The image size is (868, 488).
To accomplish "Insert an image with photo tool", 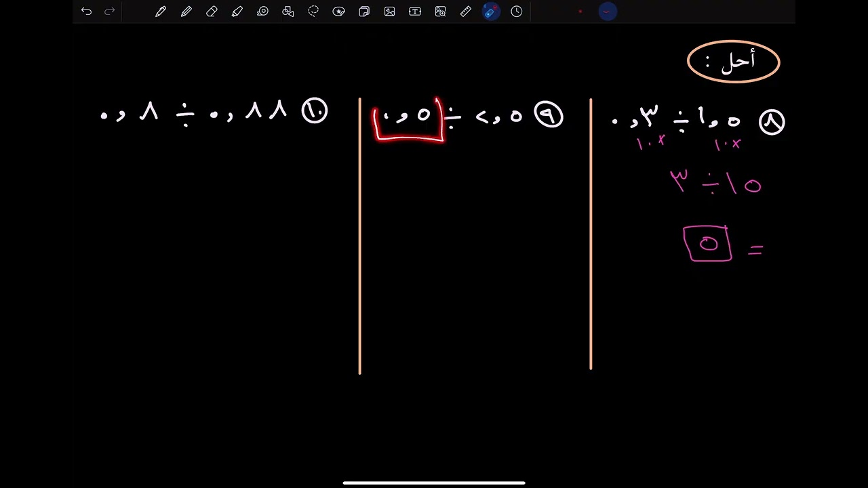I will (x=389, y=12).
